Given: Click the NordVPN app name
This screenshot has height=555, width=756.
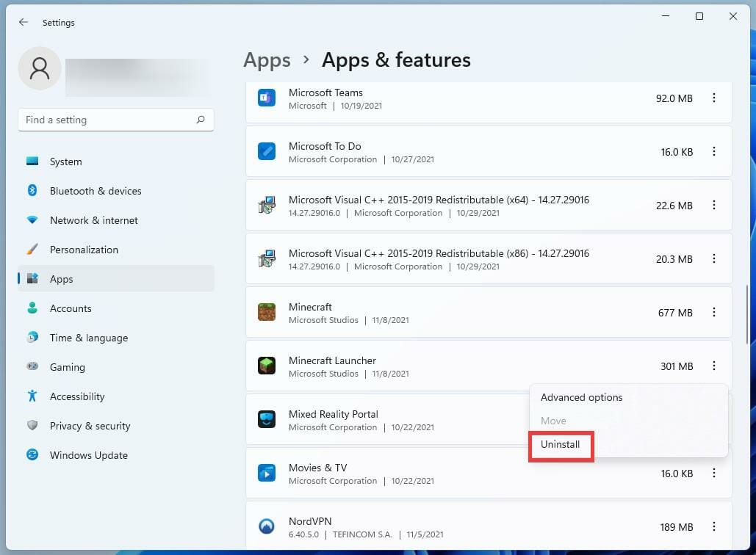Looking at the screenshot, I should (x=310, y=520).
